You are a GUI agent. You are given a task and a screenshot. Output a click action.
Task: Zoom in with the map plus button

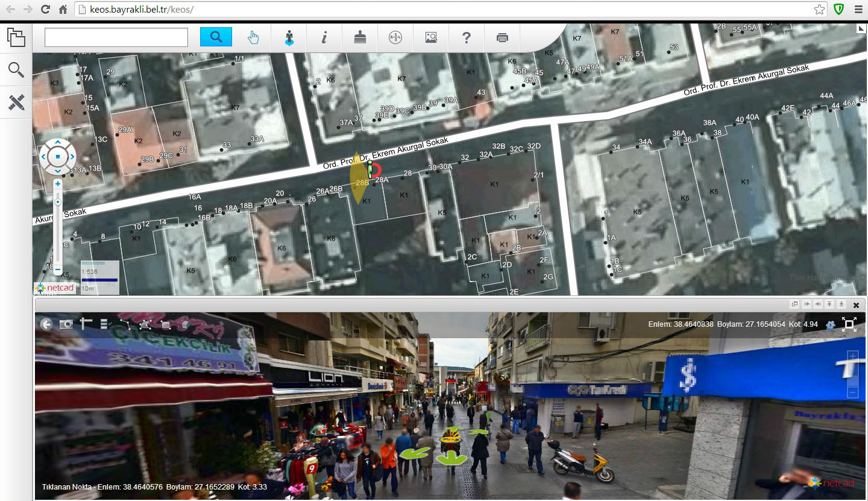(x=58, y=184)
